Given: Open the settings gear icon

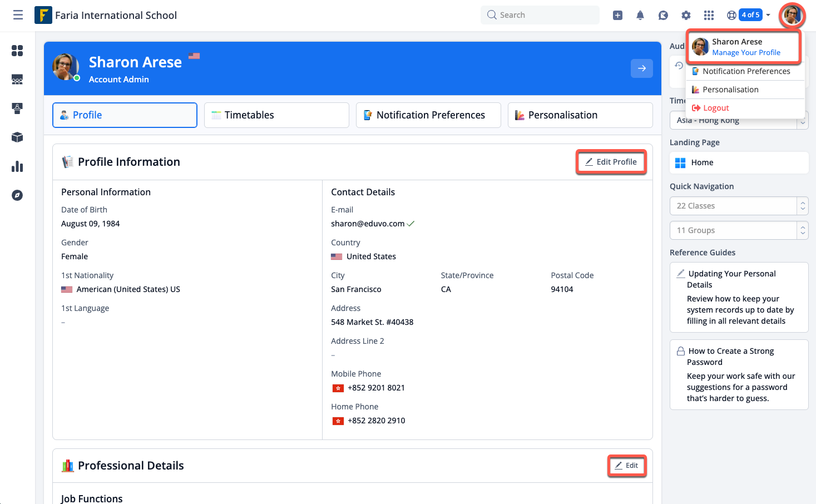Looking at the screenshot, I should click(686, 15).
